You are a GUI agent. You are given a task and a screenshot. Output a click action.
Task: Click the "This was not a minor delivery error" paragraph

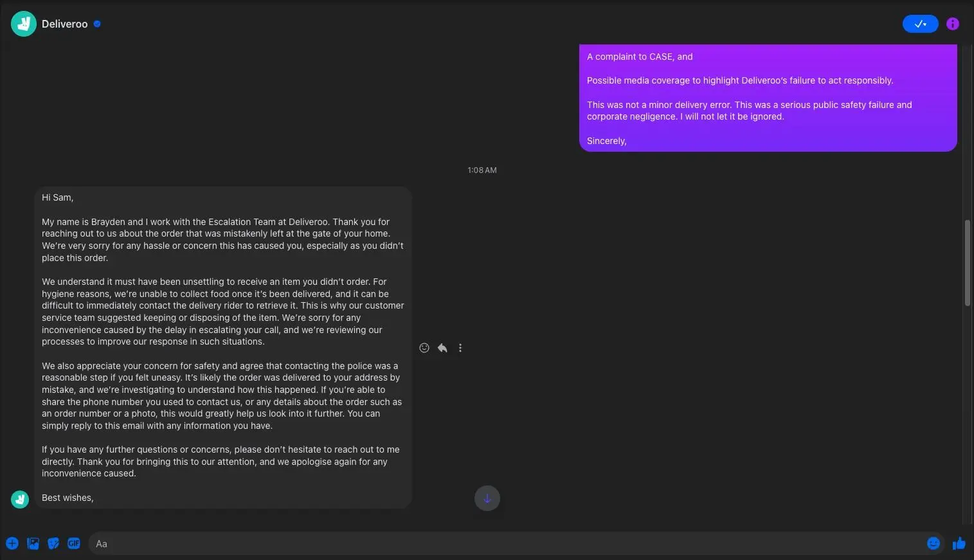[x=749, y=111]
